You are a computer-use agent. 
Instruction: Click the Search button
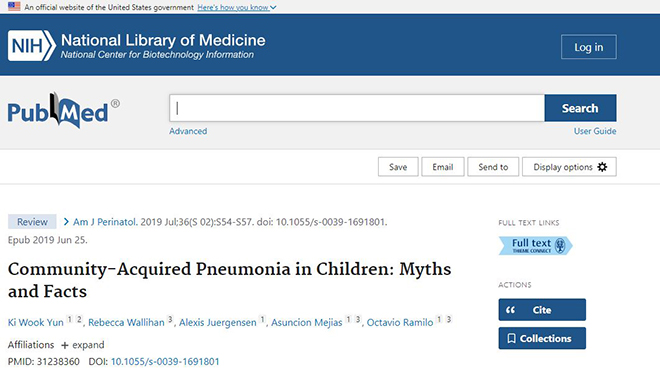point(580,108)
